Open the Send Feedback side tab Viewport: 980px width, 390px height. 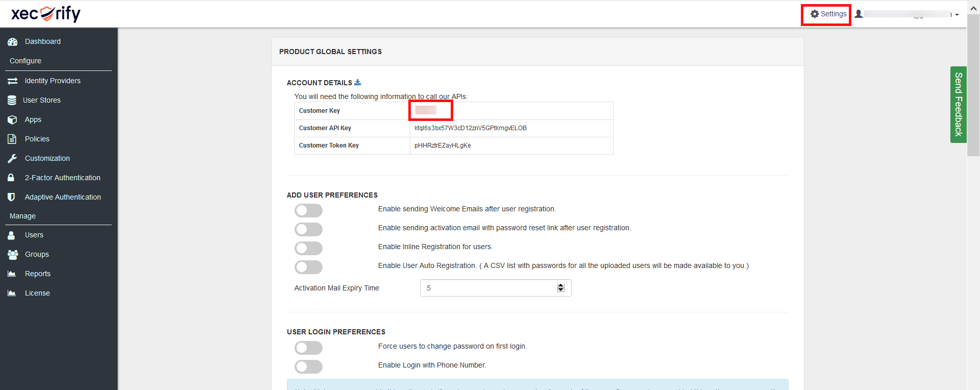(x=958, y=105)
